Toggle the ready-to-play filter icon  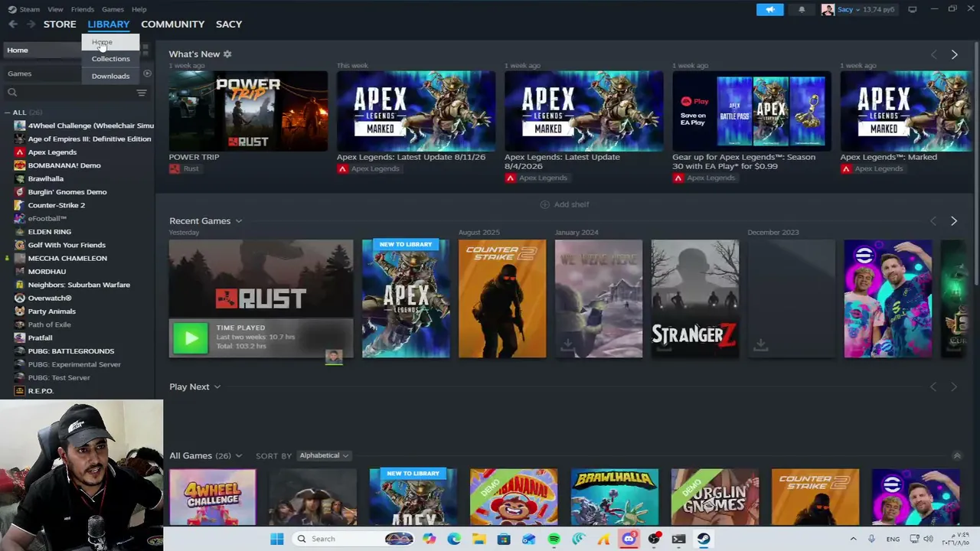click(147, 73)
